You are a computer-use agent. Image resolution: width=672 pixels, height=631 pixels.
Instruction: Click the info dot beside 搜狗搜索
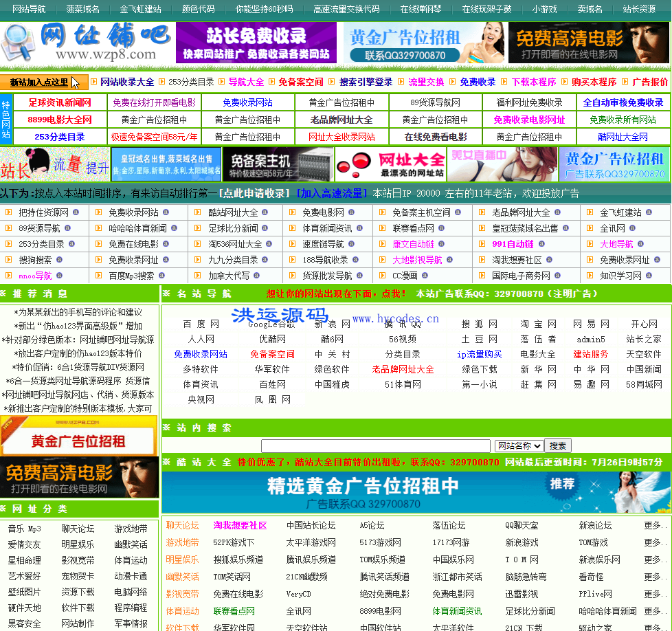coord(59,260)
